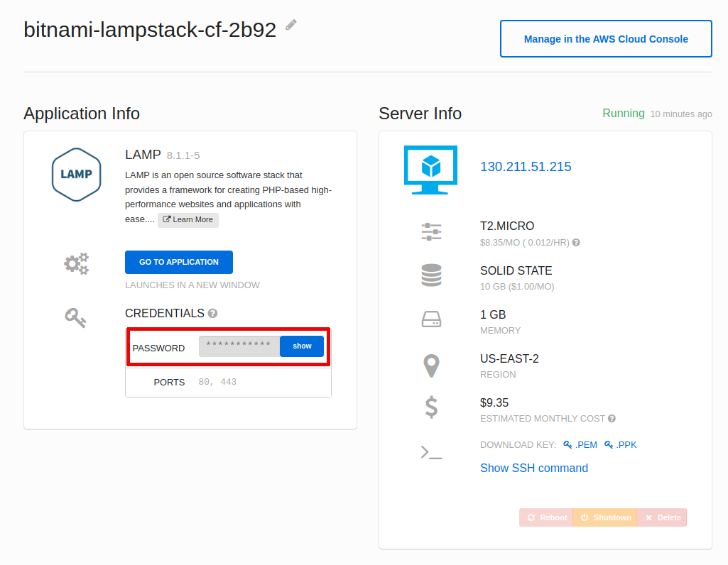Reveal password with the show button

(x=302, y=346)
